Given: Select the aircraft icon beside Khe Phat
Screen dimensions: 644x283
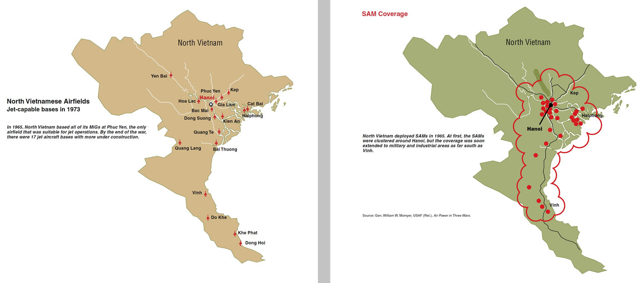Looking at the screenshot, I should point(234,233).
